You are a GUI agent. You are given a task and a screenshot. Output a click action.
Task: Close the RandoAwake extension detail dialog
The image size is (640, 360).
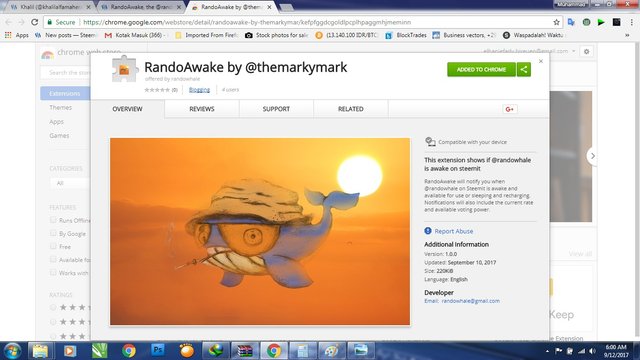coord(541,61)
